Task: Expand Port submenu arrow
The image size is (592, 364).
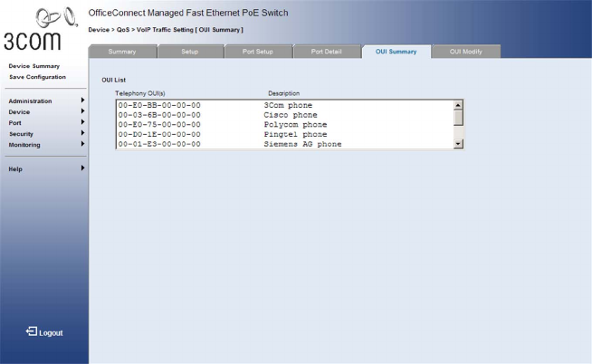Action: pos(82,122)
